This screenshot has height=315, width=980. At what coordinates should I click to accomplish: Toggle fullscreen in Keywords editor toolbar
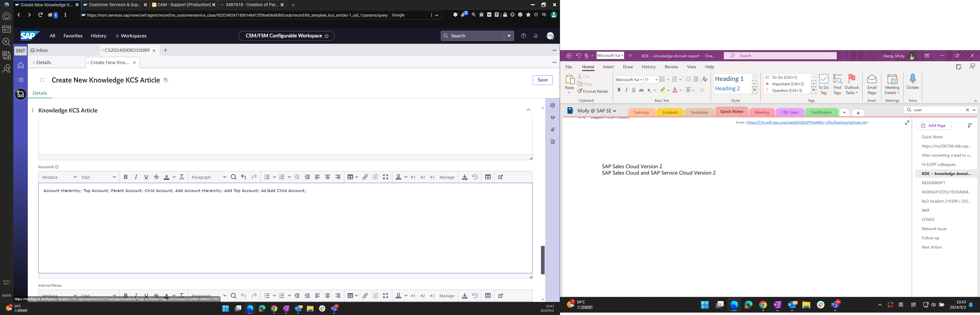point(386,177)
